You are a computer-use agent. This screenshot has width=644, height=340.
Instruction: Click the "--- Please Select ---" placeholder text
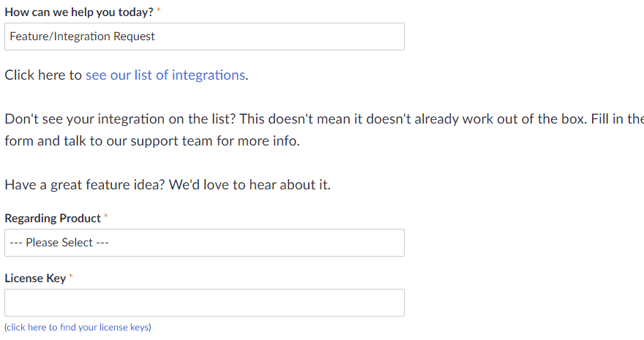click(59, 243)
